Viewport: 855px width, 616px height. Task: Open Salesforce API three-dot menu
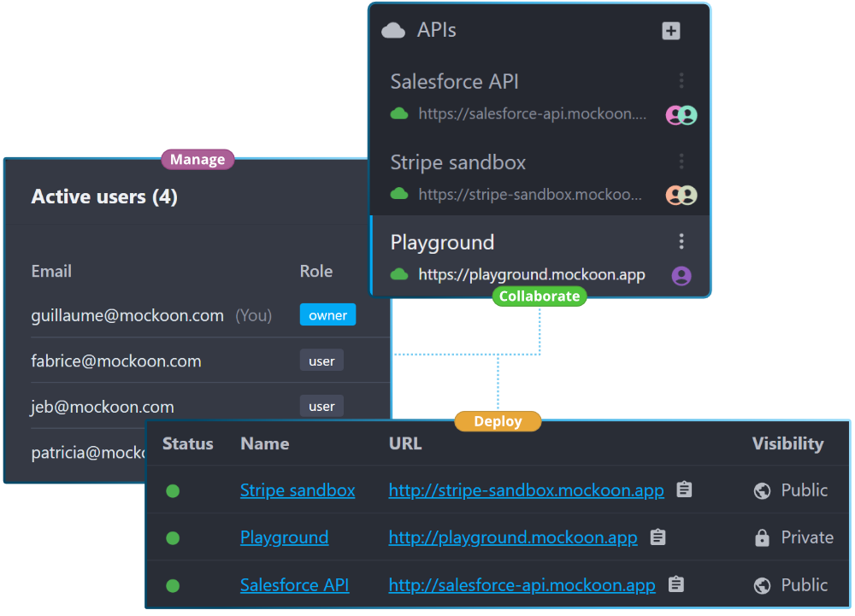681,80
